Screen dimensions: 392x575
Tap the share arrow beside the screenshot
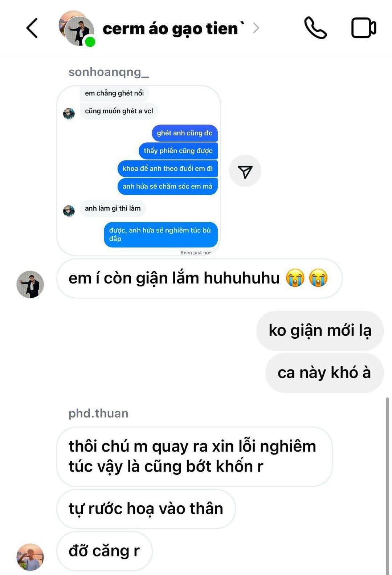pos(245,171)
